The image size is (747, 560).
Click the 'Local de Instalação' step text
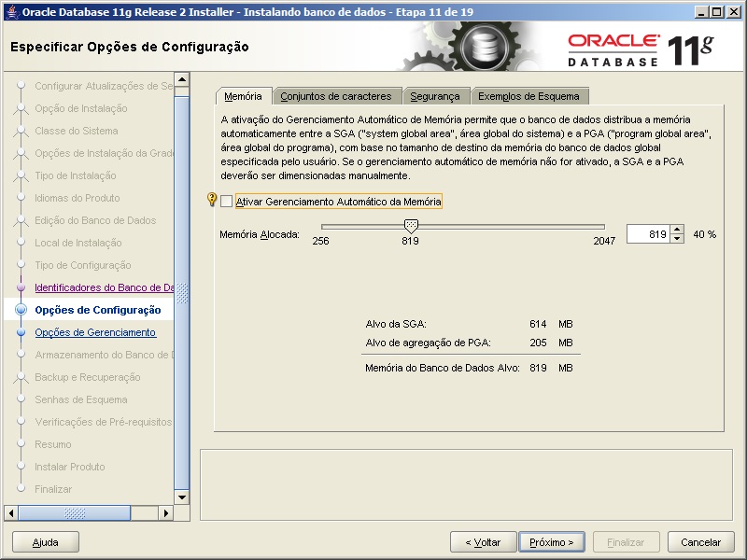pyautogui.click(x=78, y=243)
